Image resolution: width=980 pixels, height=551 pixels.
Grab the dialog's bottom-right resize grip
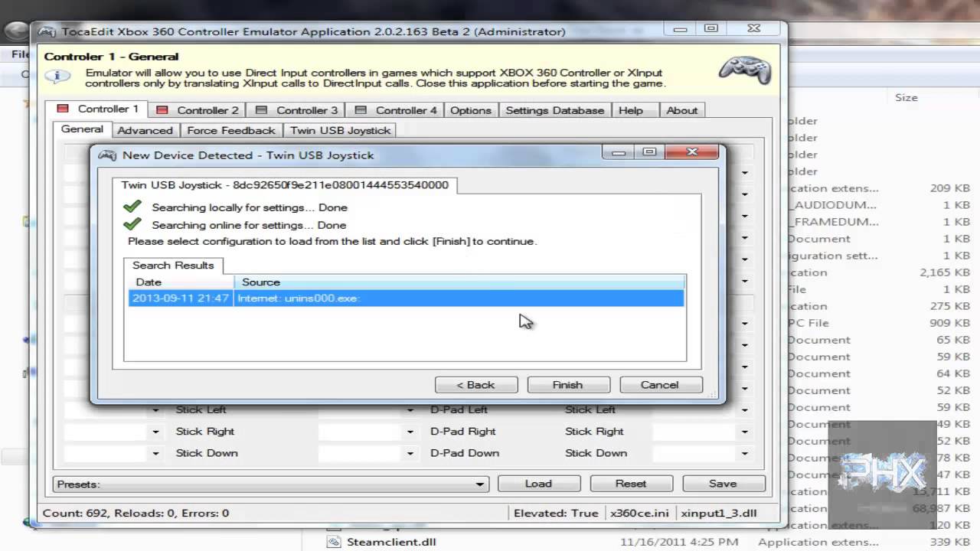[713, 393]
